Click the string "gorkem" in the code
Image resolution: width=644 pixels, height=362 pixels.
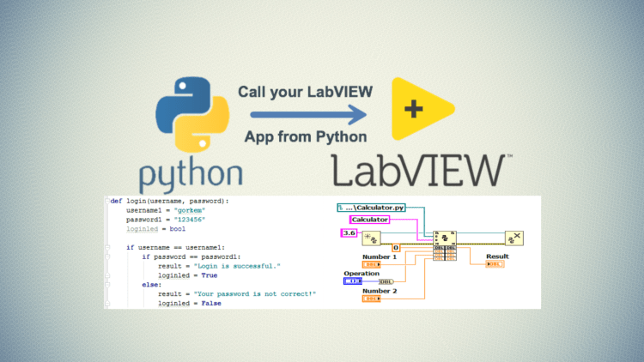(190, 210)
